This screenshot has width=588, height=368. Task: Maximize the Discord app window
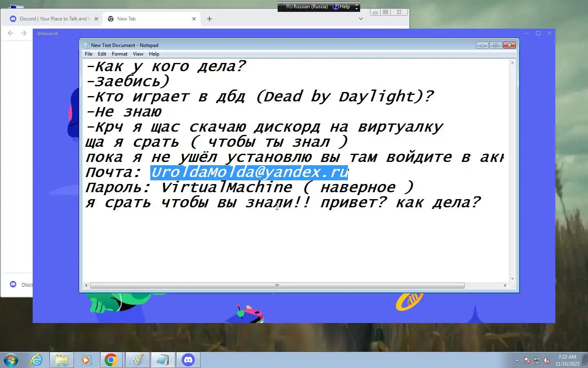(538, 34)
